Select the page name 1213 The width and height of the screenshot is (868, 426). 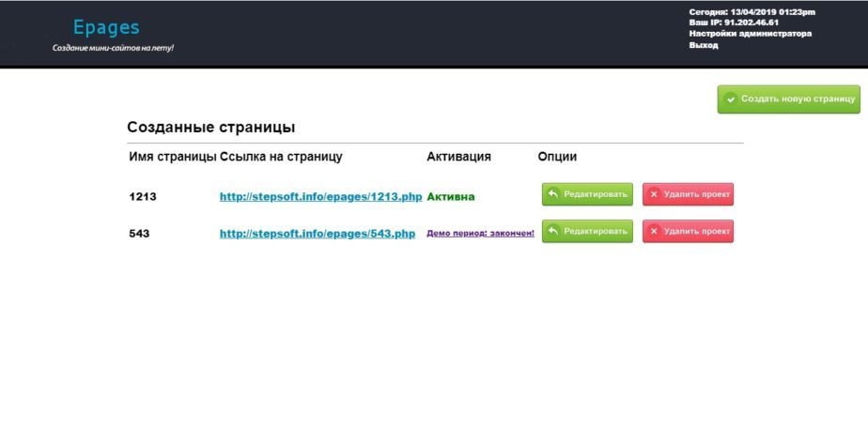tap(143, 196)
